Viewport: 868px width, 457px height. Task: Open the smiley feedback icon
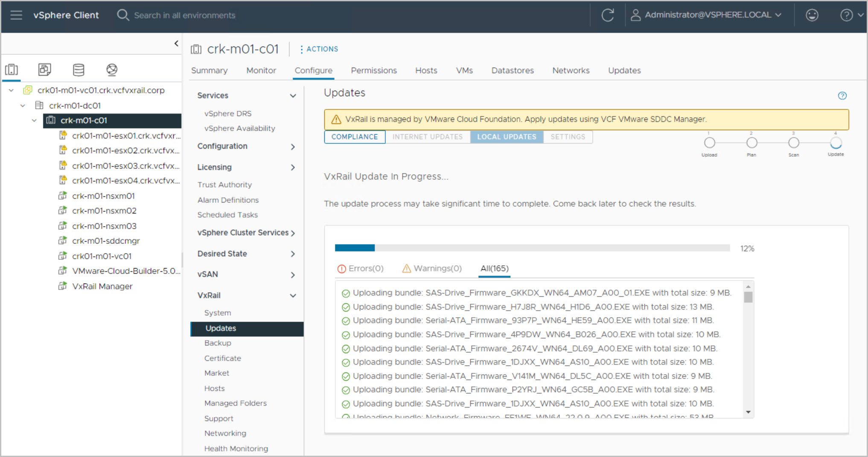click(x=812, y=15)
